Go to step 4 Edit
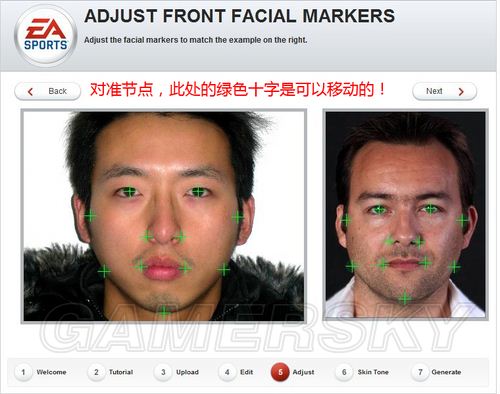This screenshot has height=394, width=500. [x=236, y=372]
